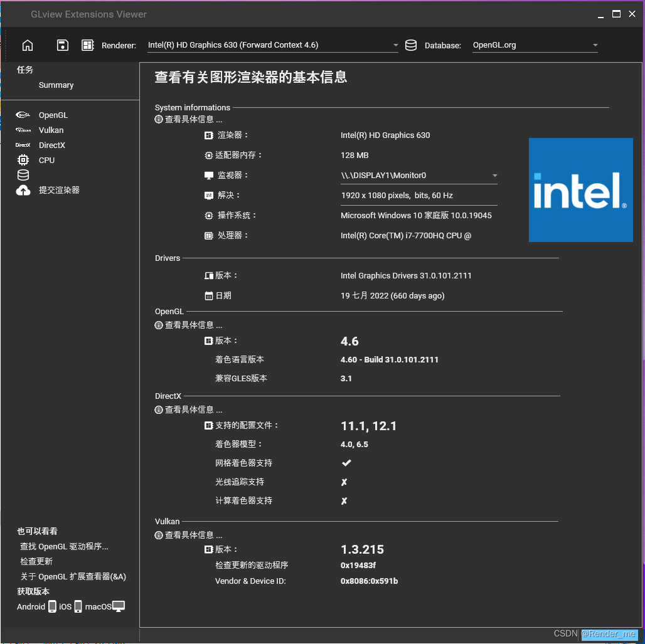Screen dimensions: 645x644
Task: Click the Intel logo image
Action: [x=581, y=190]
